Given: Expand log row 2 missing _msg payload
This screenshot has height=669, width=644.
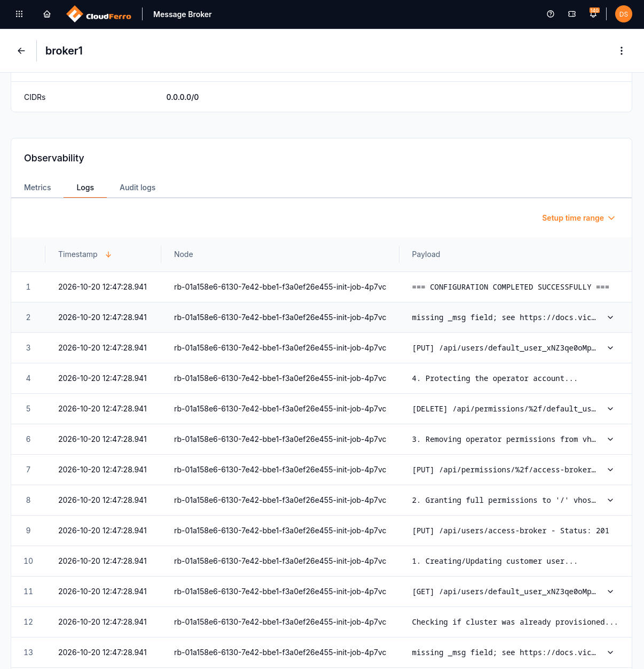Looking at the screenshot, I should [x=610, y=317].
